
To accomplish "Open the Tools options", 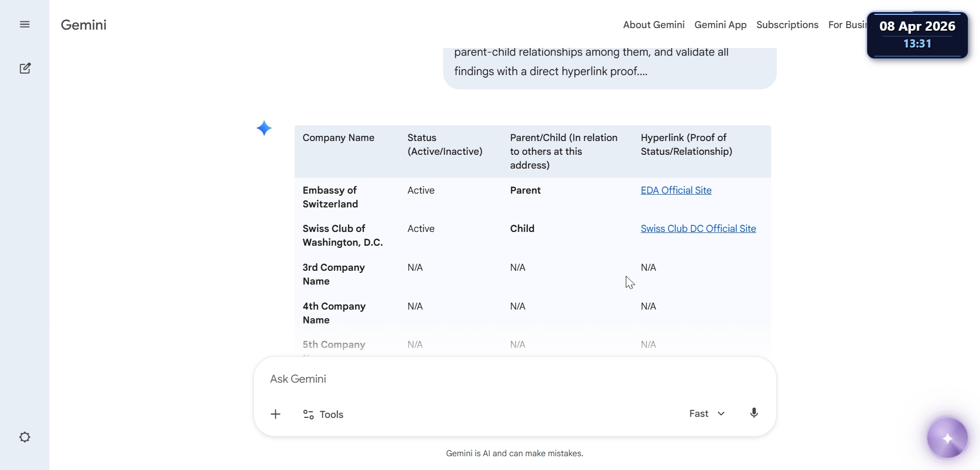I will point(323,414).
